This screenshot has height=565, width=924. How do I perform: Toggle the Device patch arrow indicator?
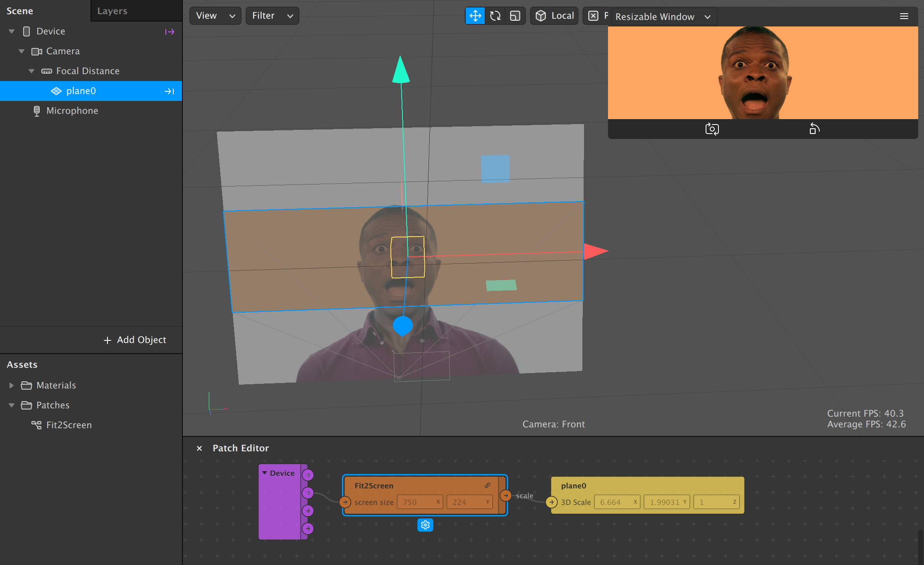(x=170, y=31)
